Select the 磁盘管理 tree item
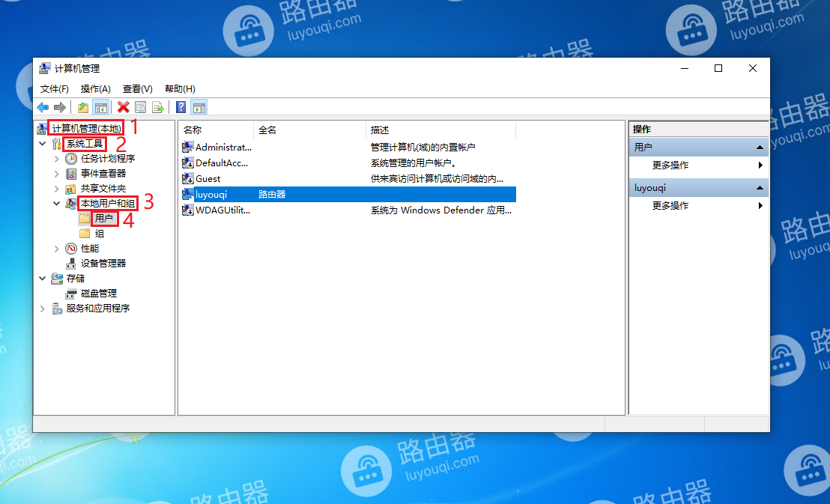Viewport: 830px width, 504px height. coord(98,294)
